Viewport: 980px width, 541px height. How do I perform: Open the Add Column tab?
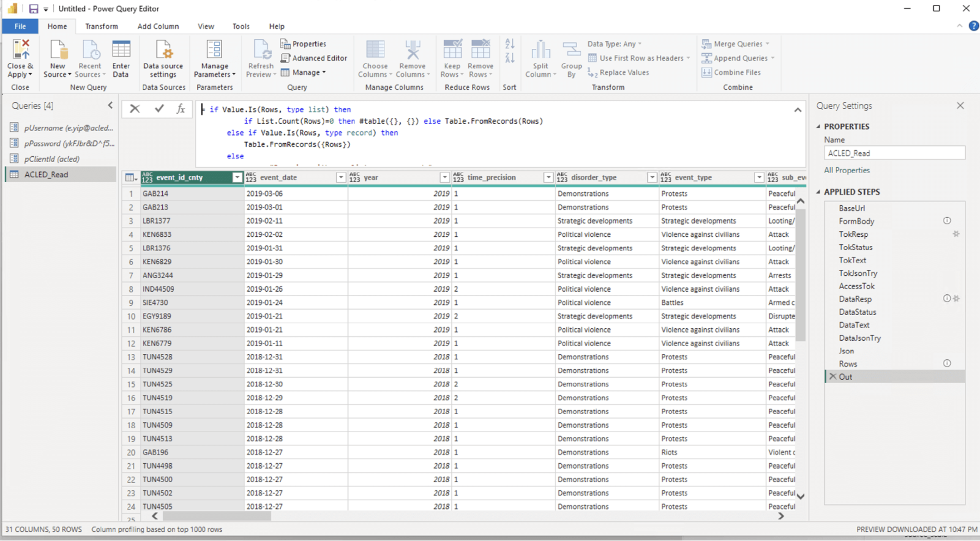click(158, 26)
